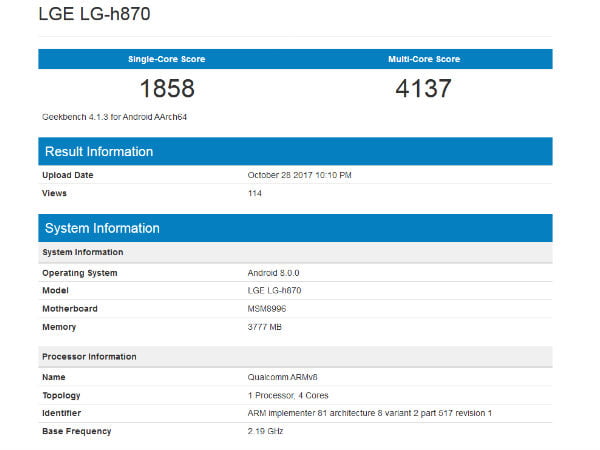Click the 'Android 8.0.0' value
The width and height of the screenshot is (600, 450).
click(273, 273)
